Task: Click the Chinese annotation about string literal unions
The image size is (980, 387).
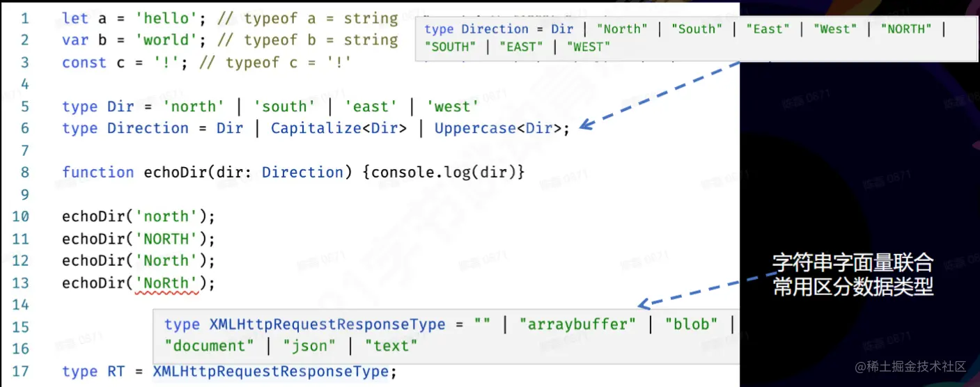Action: click(853, 274)
